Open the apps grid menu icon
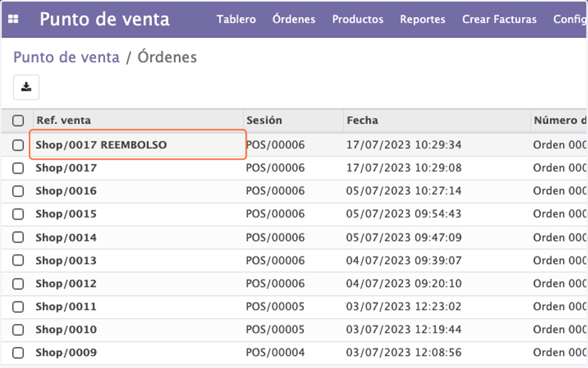The width and height of the screenshot is (588, 368). pyautogui.click(x=13, y=19)
